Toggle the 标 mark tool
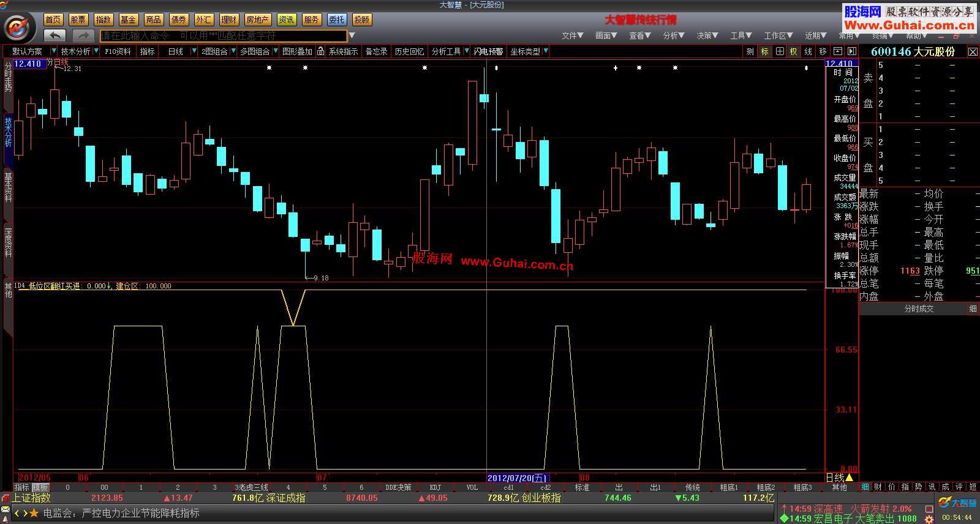The width and height of the screenshot is (980, 524). pyautogui.click(x=764, y=51)
